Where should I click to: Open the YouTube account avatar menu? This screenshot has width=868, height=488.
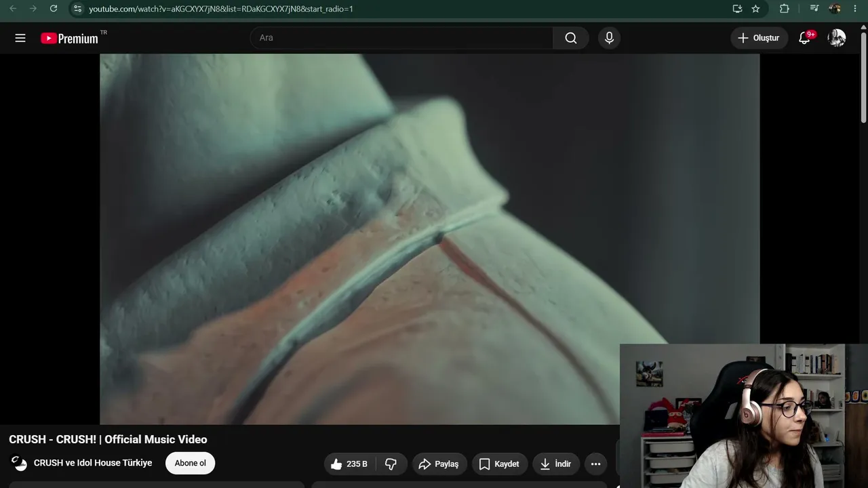(837, 38)
